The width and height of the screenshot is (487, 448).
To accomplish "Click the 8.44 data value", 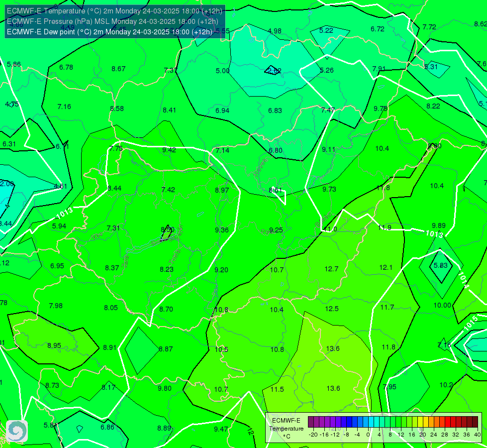I will 114,188.
